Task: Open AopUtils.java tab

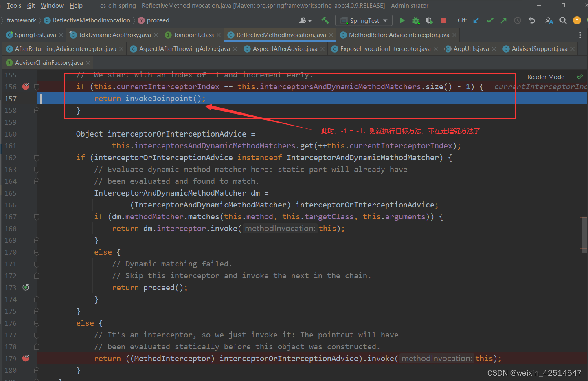Action: point(471,49)
